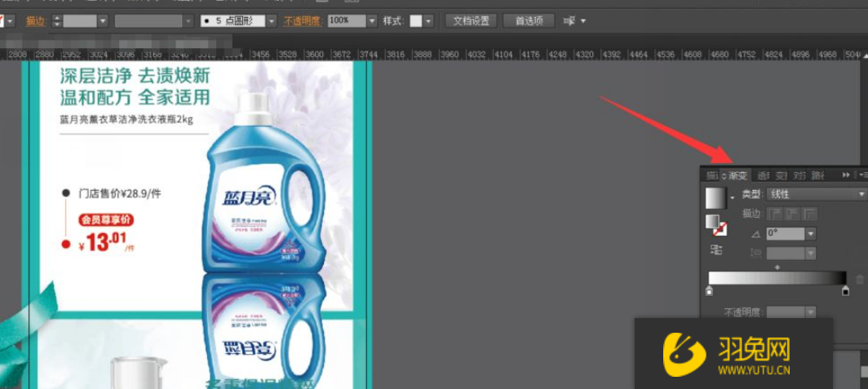Select the black gradient stop
The width and height of the screenshot is (868, 389).
[x=846, y=290]
